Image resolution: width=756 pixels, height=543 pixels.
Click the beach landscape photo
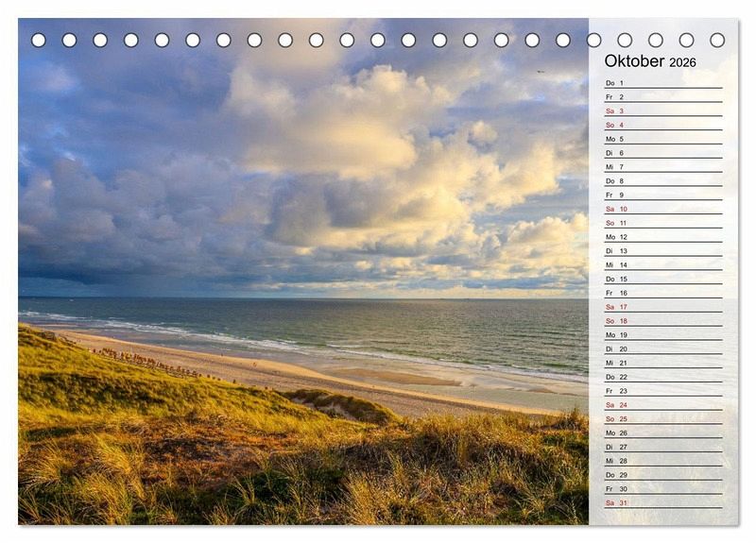point(302,283)
